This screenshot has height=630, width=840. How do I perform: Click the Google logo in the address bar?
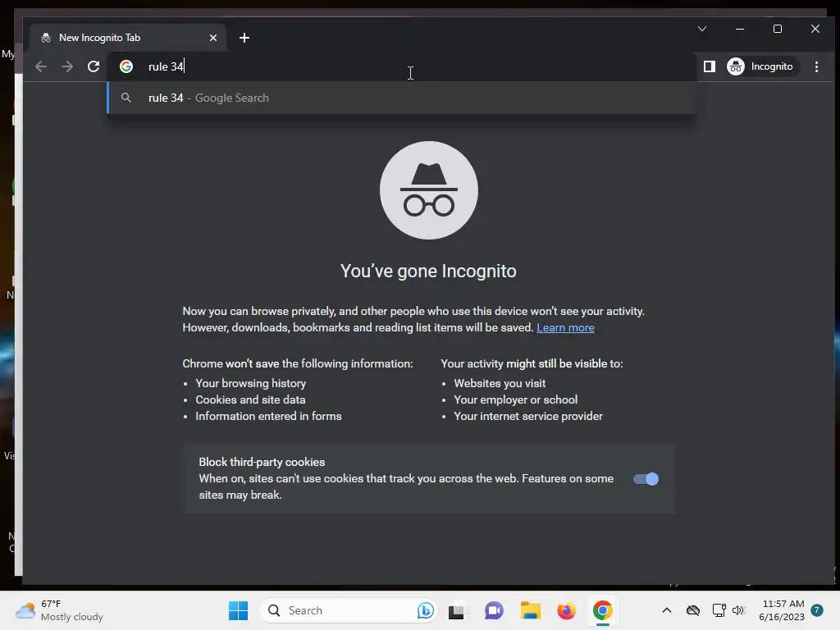(126, 66)
